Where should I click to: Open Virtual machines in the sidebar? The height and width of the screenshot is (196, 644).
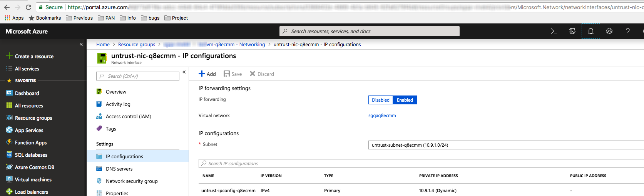tap(33, 180)
